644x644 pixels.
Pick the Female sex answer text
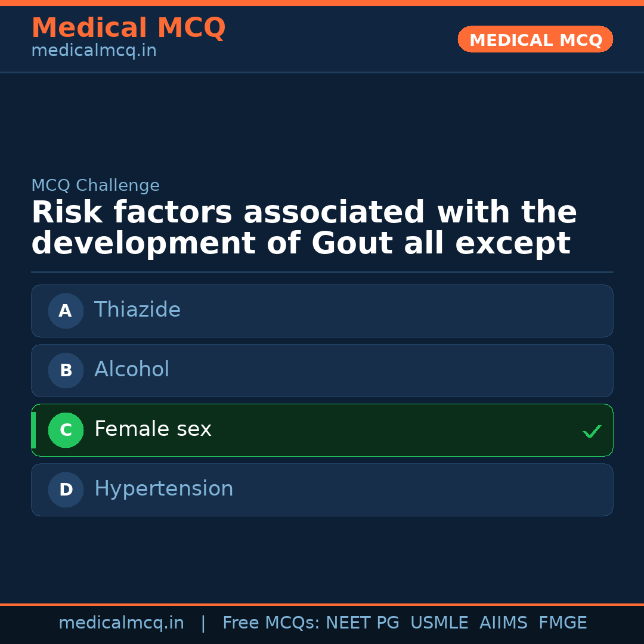(x=153, y=429)
